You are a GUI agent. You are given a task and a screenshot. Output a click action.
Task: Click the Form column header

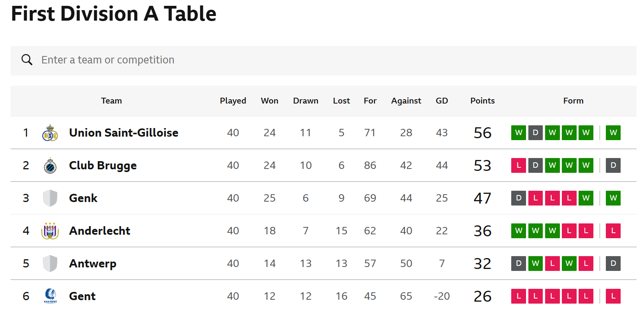pyautogui.click(x=573, y=101)
